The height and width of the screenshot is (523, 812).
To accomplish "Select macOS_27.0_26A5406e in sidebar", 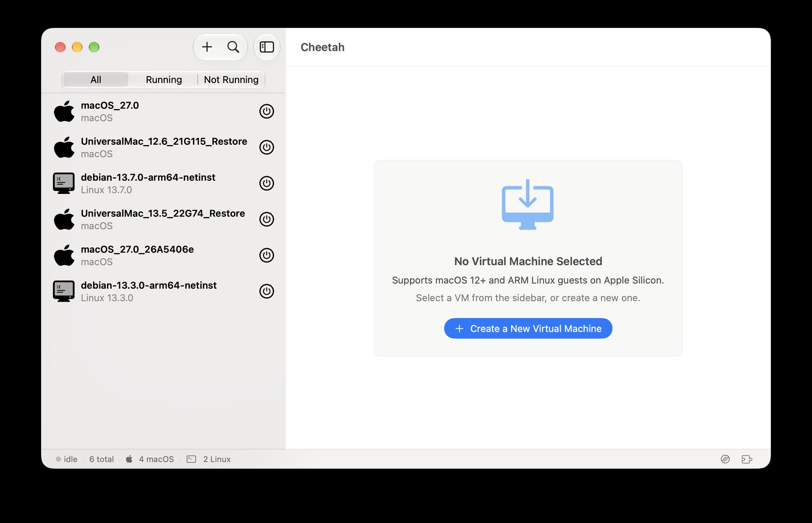I will (163, 256).
